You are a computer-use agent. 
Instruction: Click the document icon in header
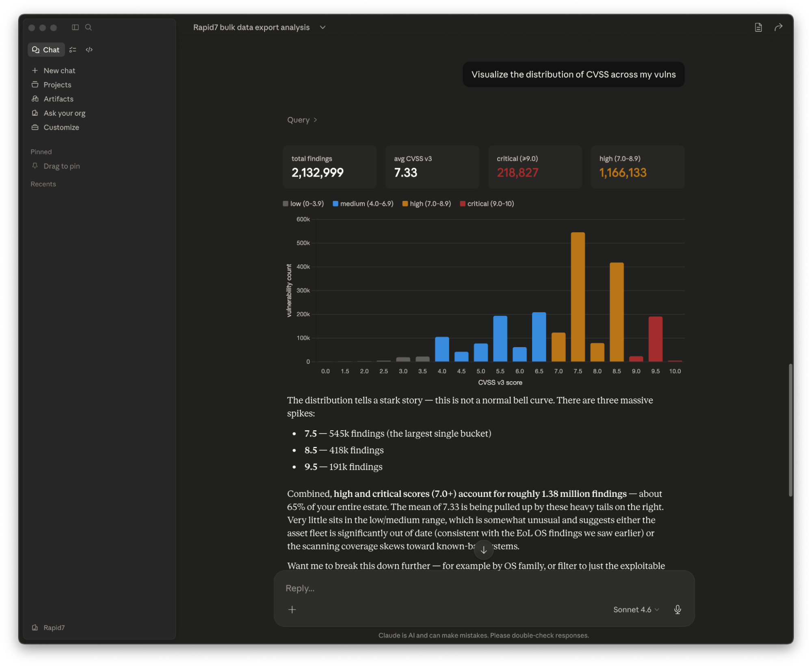pos(758,27)
